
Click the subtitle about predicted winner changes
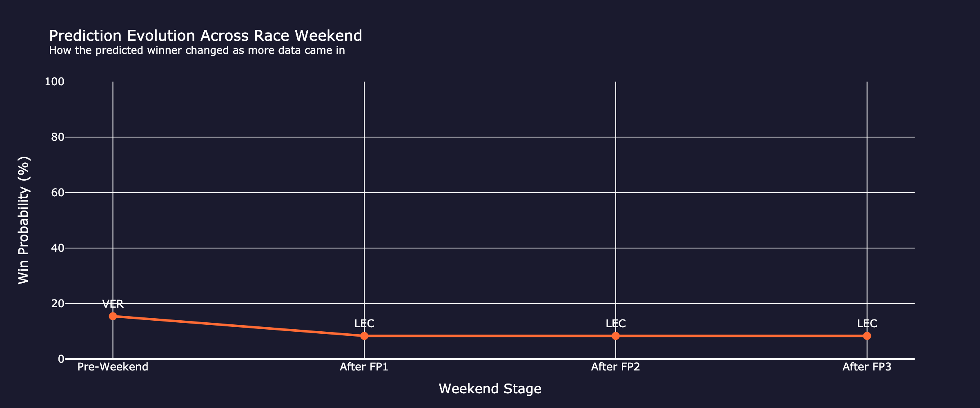tap(197, 50)
